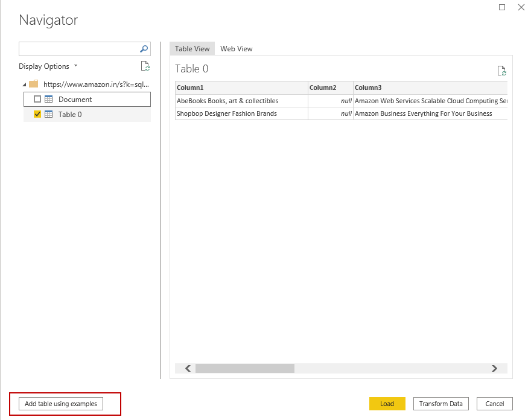This screenshot has height=420, width=531.
Task: Click the Document table icon
Action: click(49, 99)
